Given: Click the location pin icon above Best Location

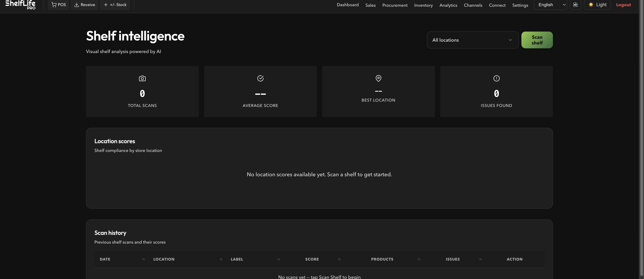Looking at the screenshot, I should (378, 78).
